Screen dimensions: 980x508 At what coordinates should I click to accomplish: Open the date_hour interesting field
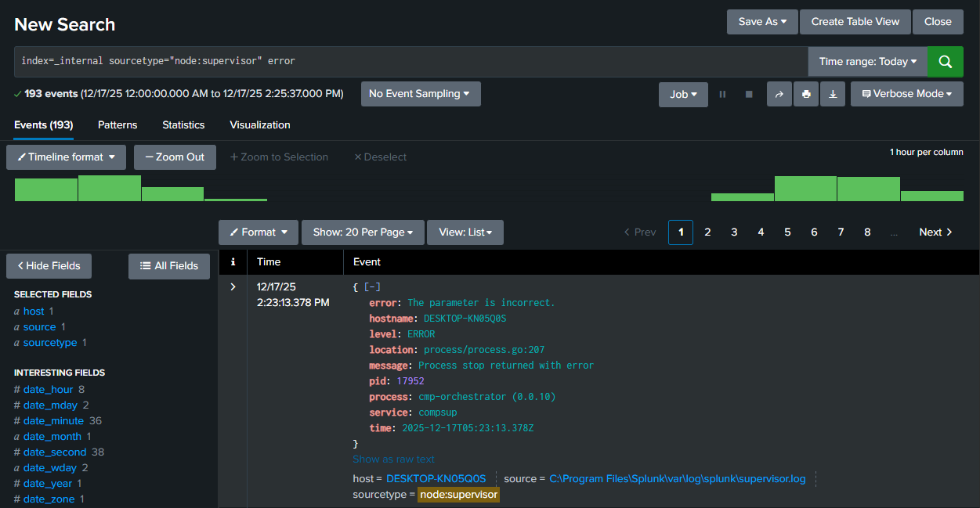[49, 390]
